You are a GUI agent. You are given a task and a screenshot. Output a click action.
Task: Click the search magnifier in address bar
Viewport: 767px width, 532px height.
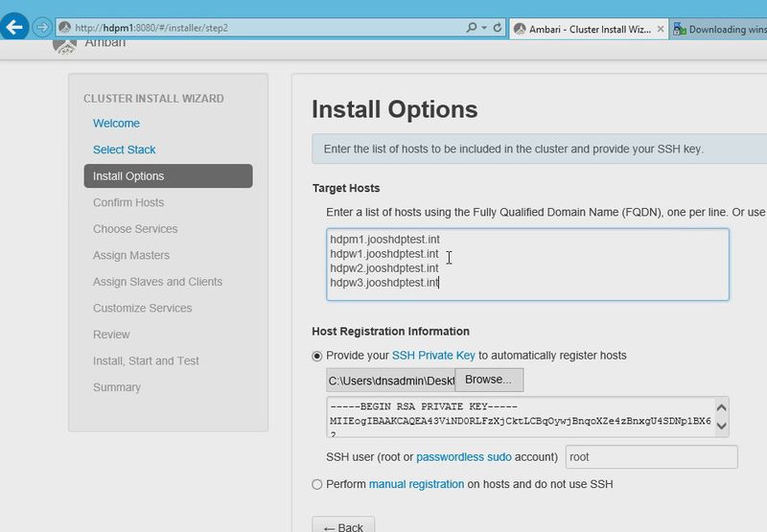coord(472,28)
